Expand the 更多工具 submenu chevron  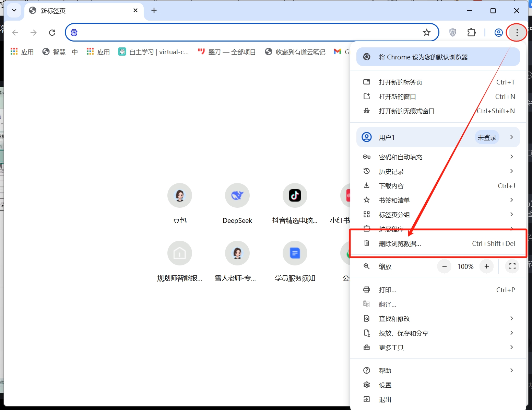tap(511, 347)
